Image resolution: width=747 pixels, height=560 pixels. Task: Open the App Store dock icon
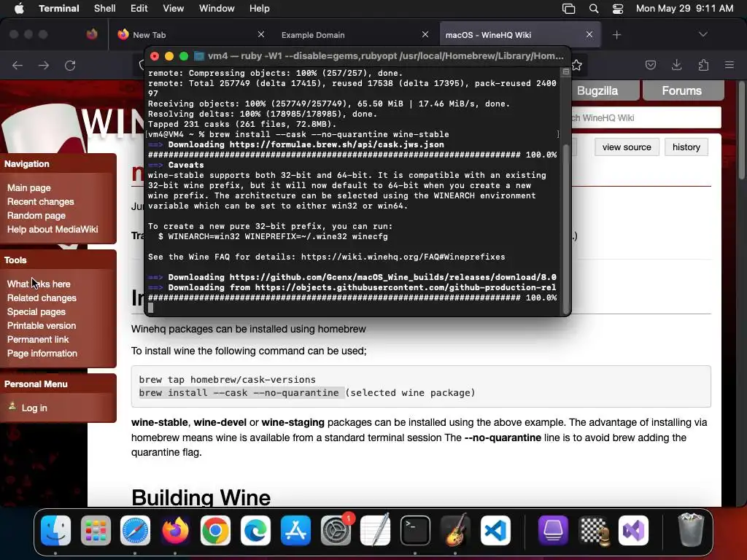pyautogui.click(x=295, y=530)
